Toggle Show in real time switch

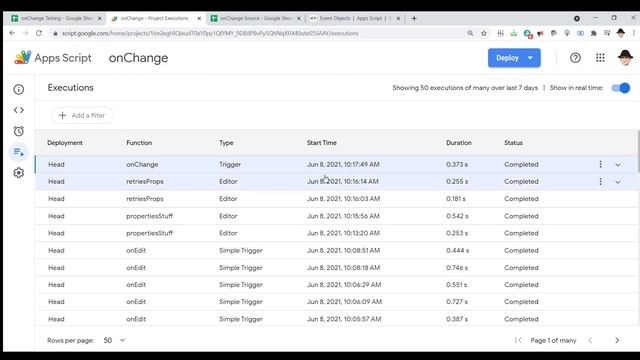coord(620,88)
